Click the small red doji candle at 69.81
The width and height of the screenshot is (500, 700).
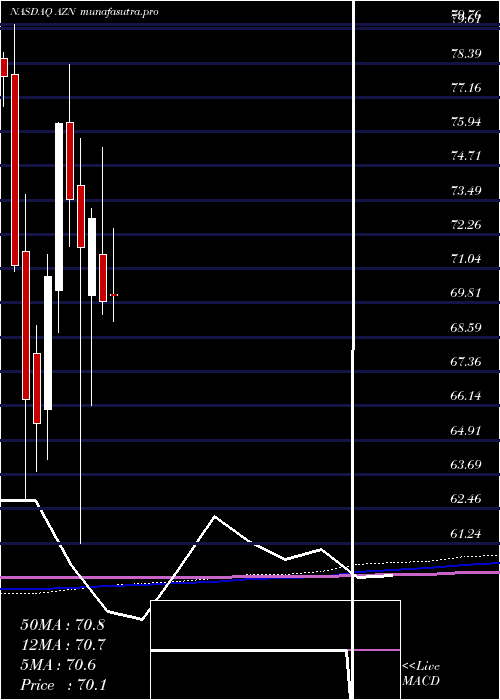coord(114,295)
